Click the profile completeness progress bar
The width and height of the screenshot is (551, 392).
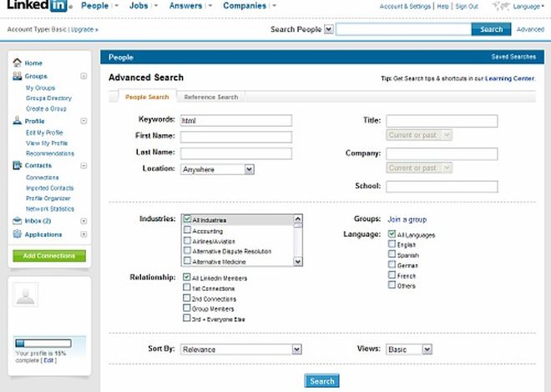[43, 344]
